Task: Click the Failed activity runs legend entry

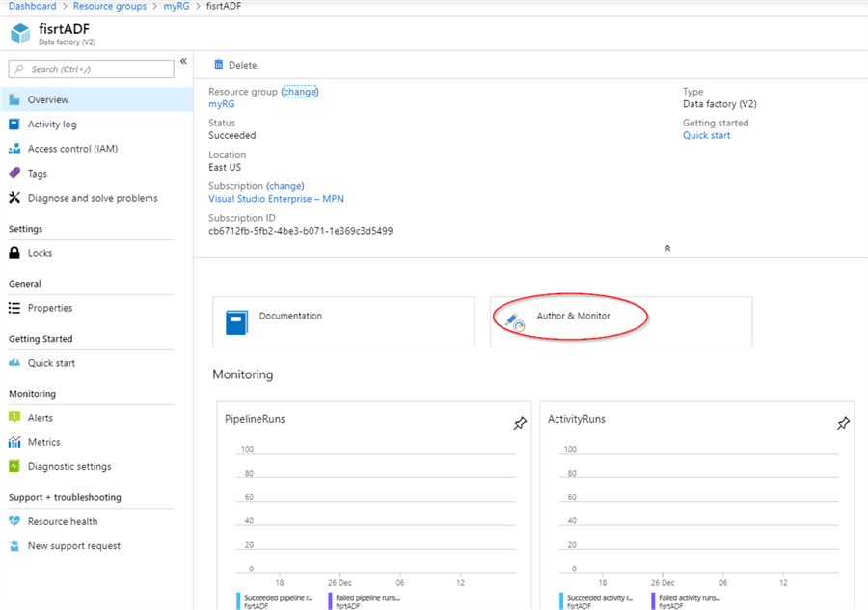Action: pos(687,601)
